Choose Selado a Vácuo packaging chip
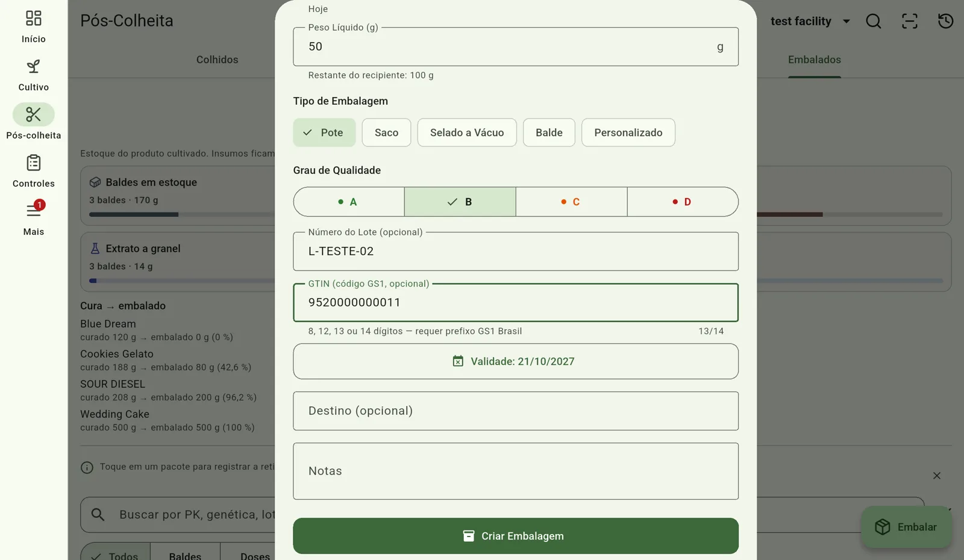 [x=467, y=132]
